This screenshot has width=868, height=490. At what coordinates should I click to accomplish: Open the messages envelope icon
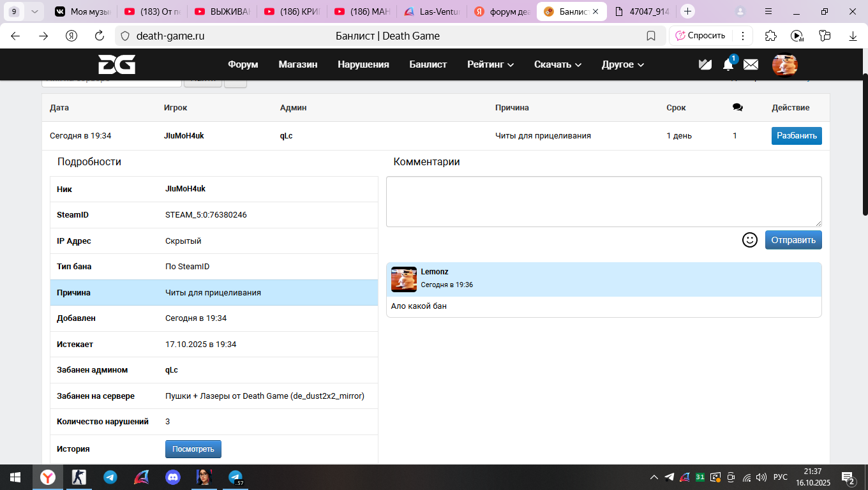[751, 64]
